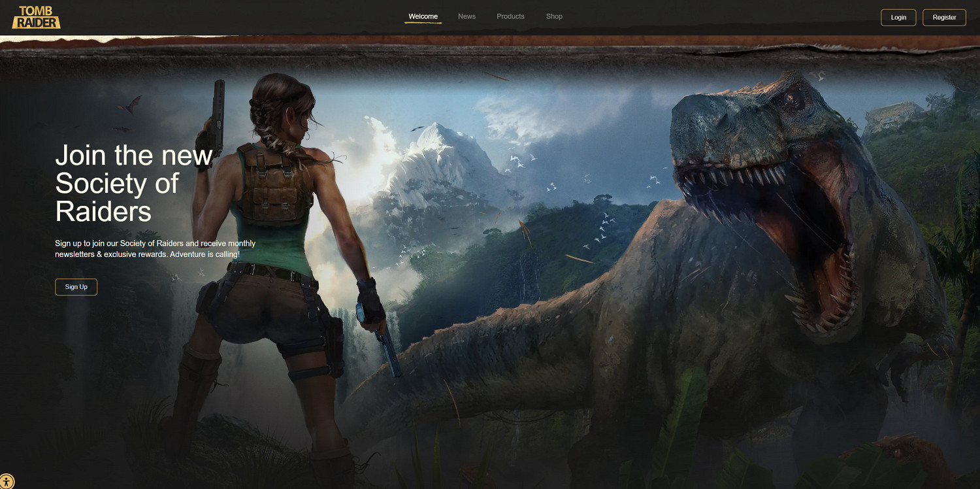
Task: Click the Register button
Action: [944, 18]
